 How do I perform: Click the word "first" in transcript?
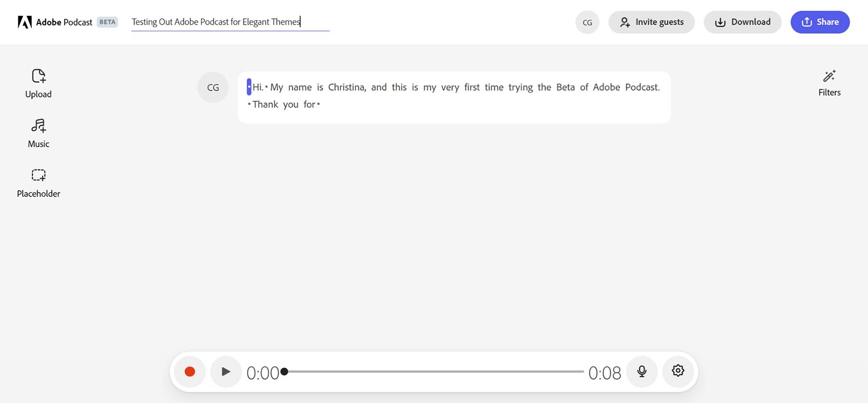[x=472, y=87]
